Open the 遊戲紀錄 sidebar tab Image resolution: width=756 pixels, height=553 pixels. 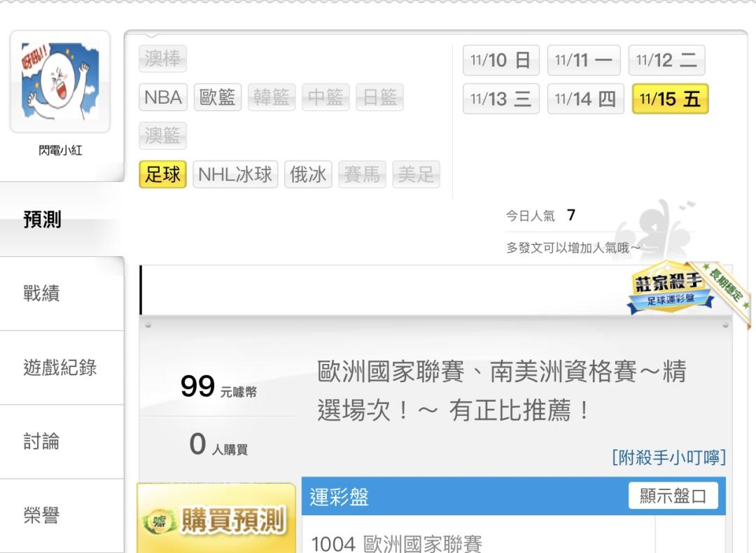(x=62, y=367)
